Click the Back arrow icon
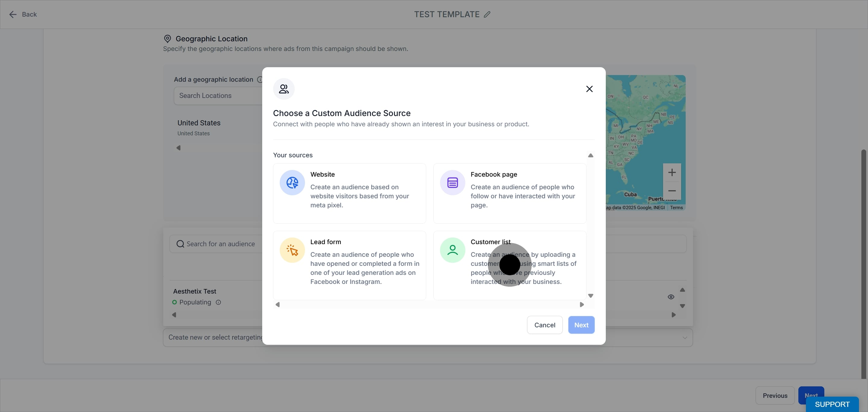868x412 pixels. click(x=13, y=14)
